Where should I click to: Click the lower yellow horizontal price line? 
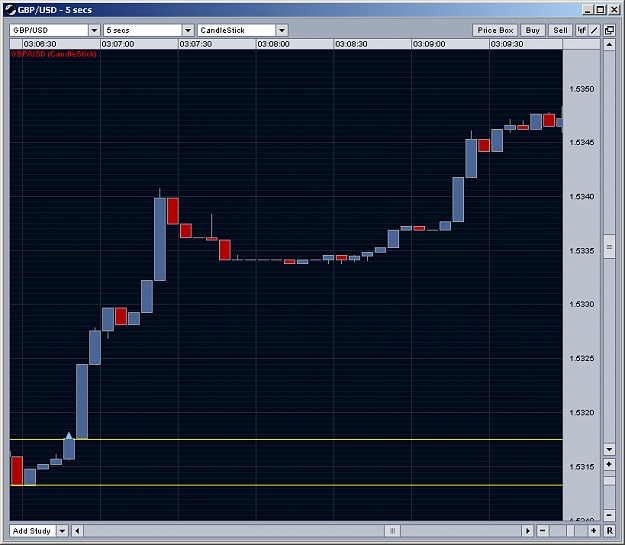tap(286, 485)
